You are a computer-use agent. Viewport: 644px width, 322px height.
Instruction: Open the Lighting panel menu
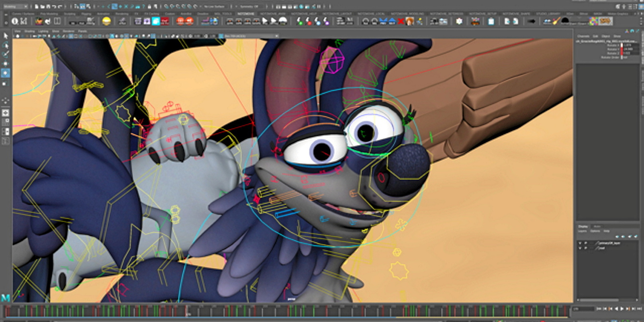[43, 31]
